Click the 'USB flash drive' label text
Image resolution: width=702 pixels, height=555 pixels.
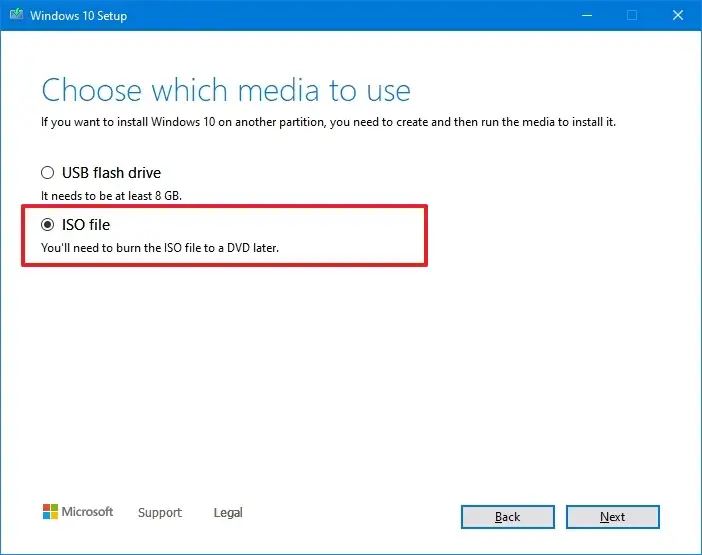[111, 173]
